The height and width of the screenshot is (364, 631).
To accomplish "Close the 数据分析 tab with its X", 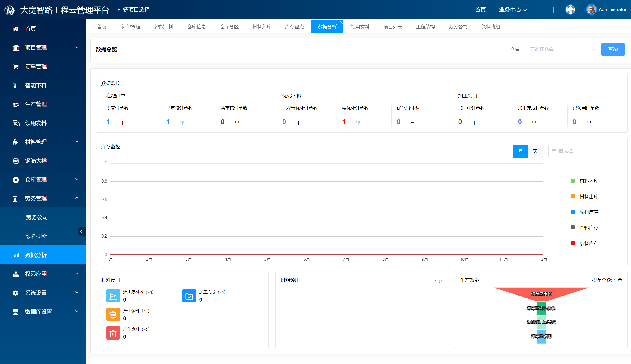I will coord(341,22).
